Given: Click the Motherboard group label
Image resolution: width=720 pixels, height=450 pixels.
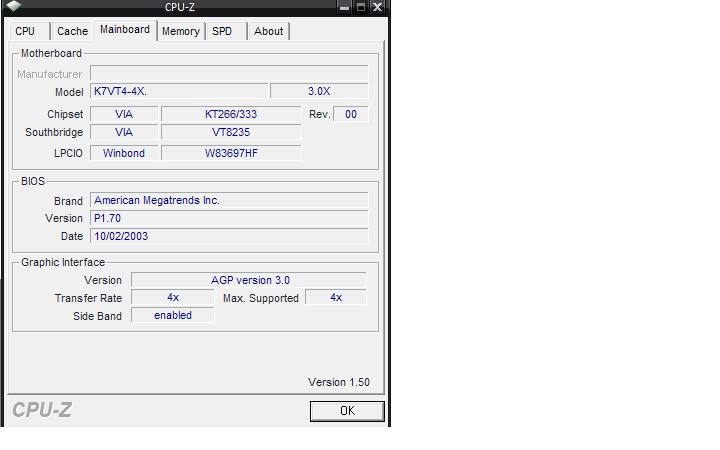Looking at the screenshot, I should point(51,53).
